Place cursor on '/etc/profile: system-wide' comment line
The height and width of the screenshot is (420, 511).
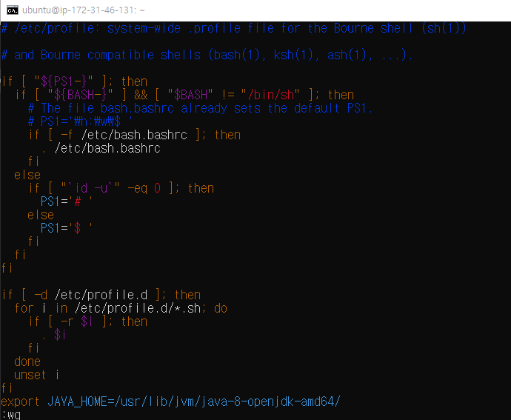[234, 28]
